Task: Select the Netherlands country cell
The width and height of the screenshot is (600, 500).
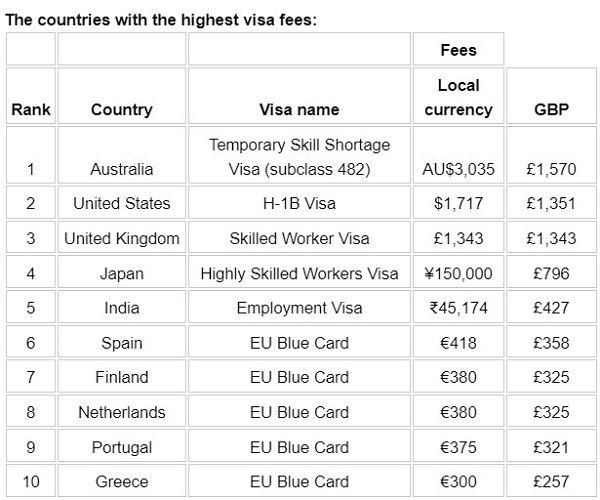Action: click(121, 412)
